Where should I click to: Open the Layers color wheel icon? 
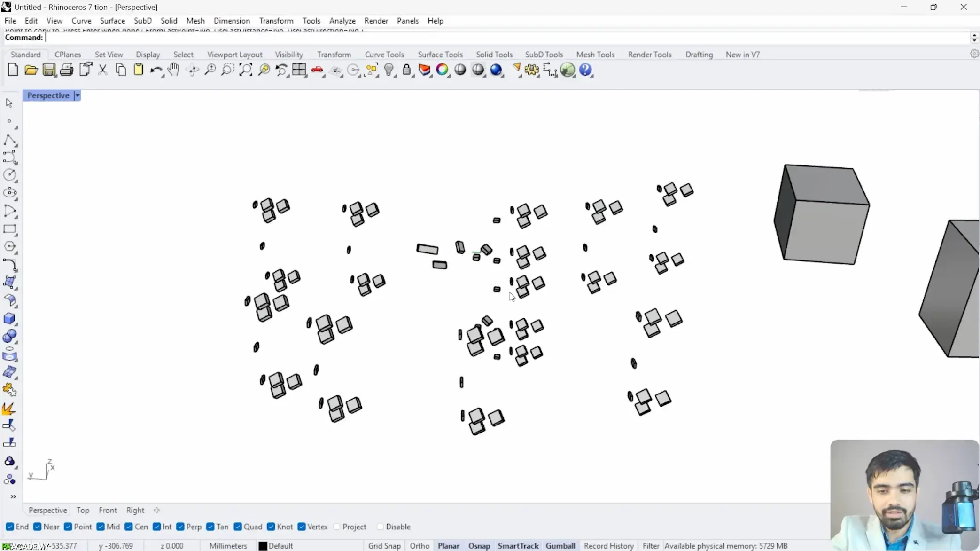pyautogui.click(x=442, y=70)
